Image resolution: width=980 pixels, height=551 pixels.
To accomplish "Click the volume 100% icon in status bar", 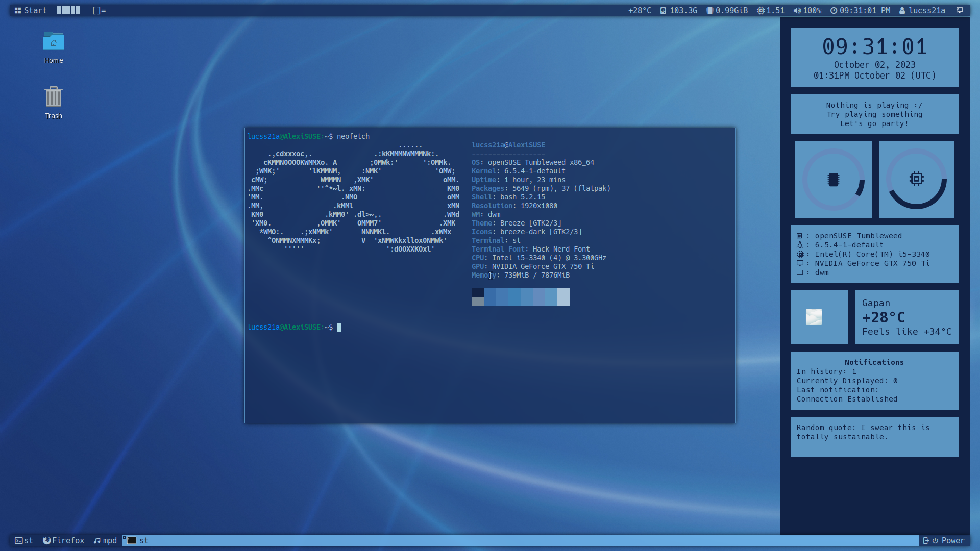I will click(x=798, y=10).
